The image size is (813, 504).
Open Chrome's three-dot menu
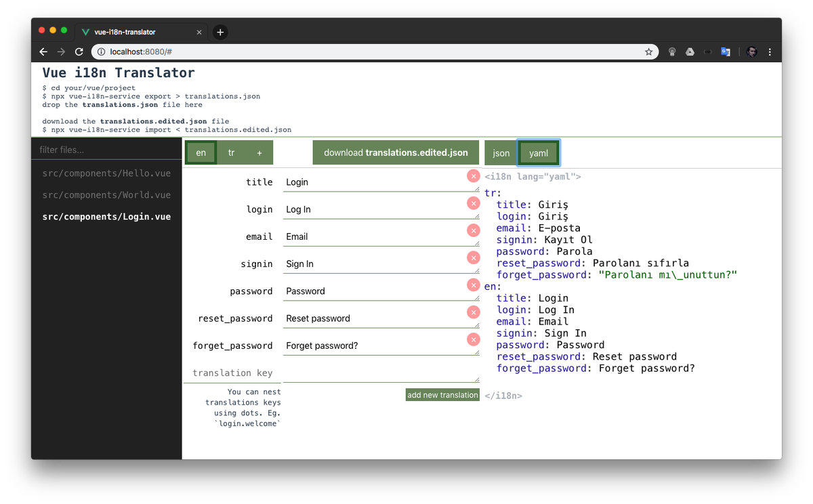(x=770, y=51)
